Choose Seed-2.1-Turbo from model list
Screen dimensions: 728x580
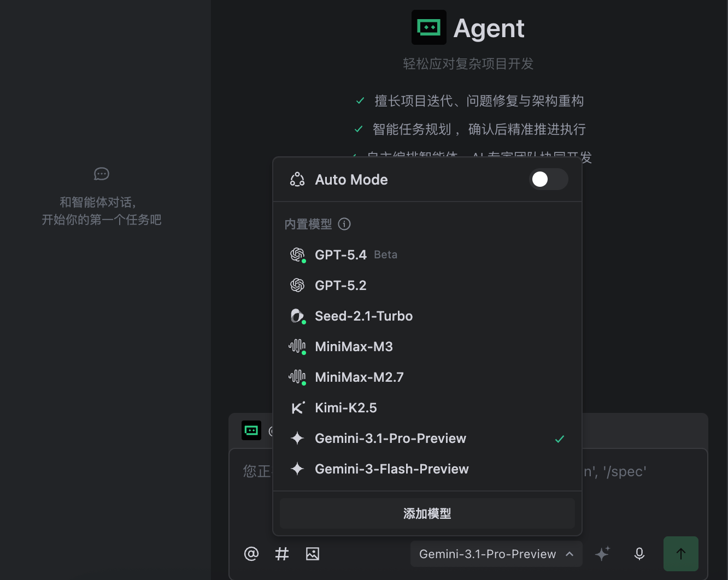(x=427, y=316)
